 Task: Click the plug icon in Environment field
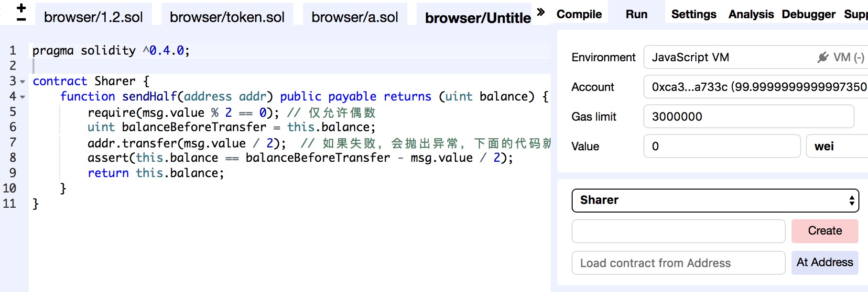823,57
